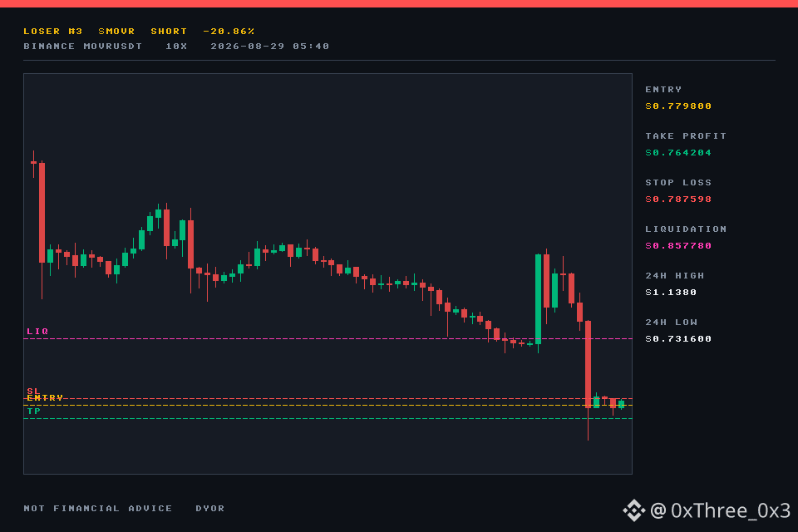Viewport: 798px width, 532px height.
Task: Click the large red candle crossing the LIQ line
Action: coord(588,364)
